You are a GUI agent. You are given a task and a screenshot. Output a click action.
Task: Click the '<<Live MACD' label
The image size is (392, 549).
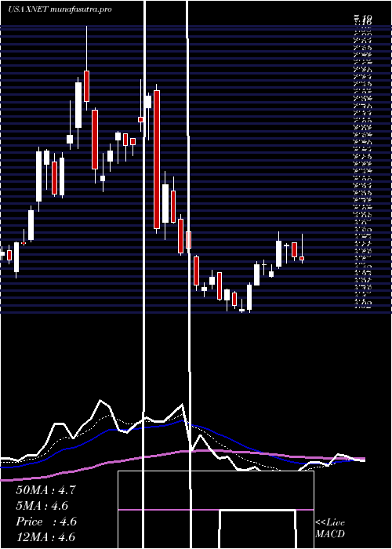click(x=330, y=529)
